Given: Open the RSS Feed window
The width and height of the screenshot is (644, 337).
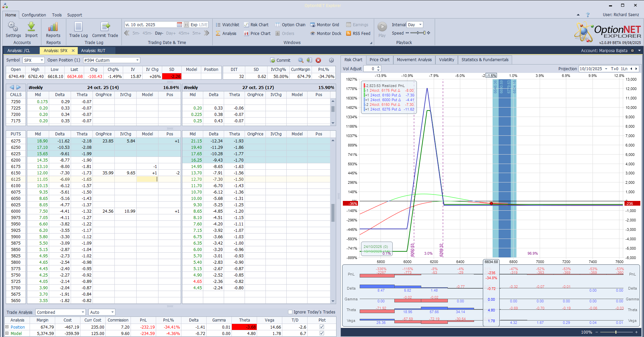Looking at the screenshot, I should point(358,34).
